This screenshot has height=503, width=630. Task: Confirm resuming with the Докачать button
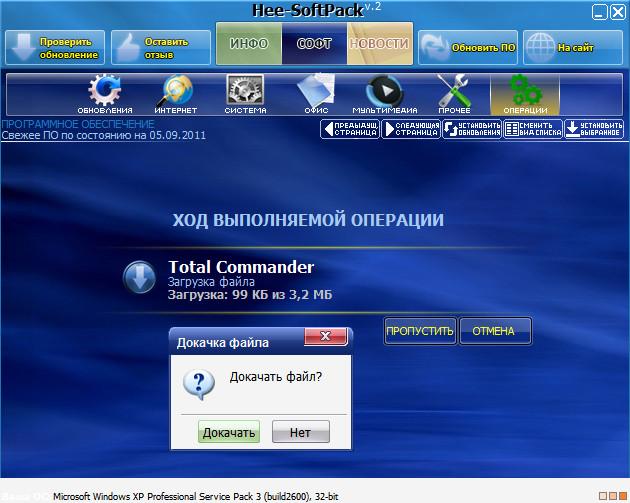pos(229,432)
